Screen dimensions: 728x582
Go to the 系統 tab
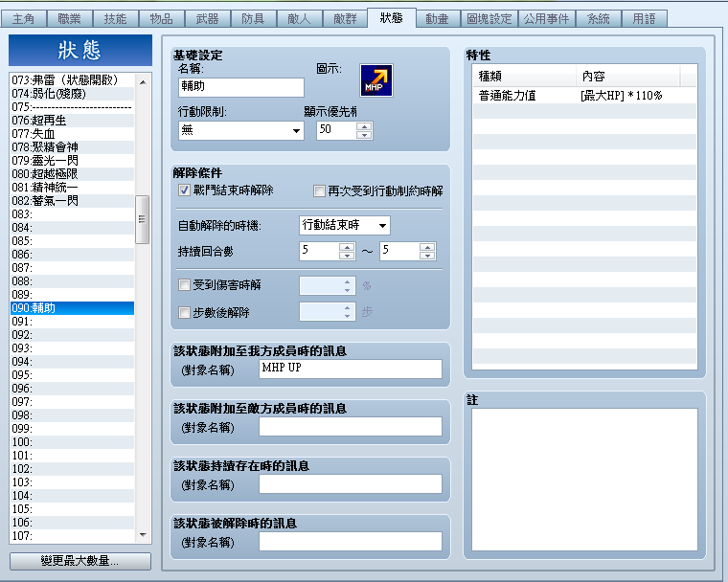pos(599,19)
